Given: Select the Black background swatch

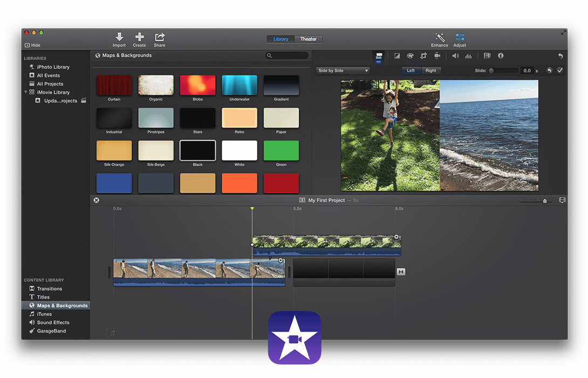Looking at the screenshot, I should pos(197,151).
